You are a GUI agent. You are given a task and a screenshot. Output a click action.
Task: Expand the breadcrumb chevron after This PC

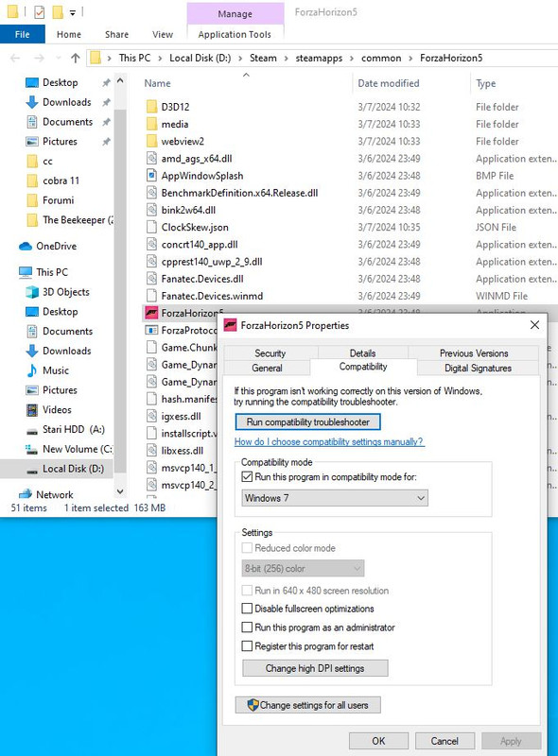[x=160, y=59]
